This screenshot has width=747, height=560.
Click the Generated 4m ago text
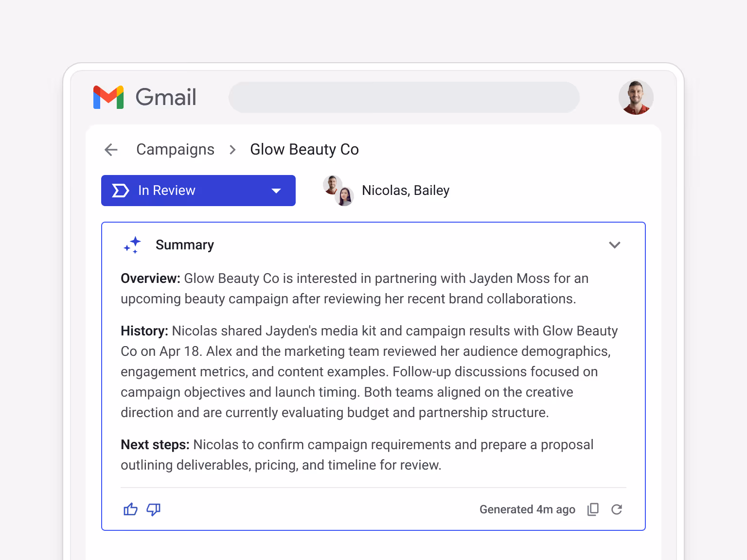pyautogui.click(x=527, y=509)
